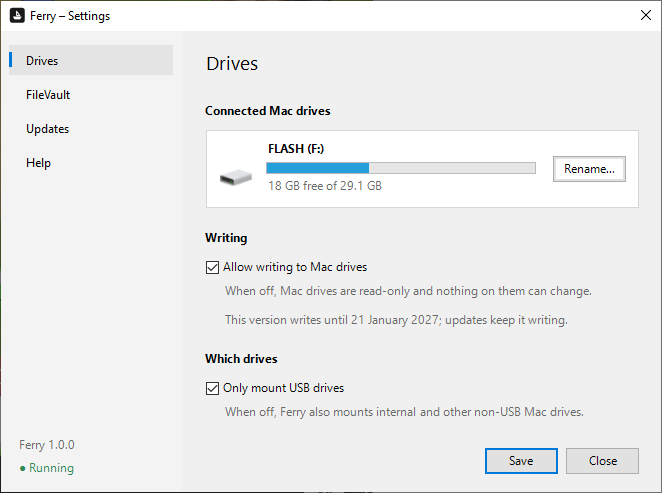Viewport: 662px width, 493px height.
Task: Click the Connected Mac drives heading
Action: [x=268, y=111]
